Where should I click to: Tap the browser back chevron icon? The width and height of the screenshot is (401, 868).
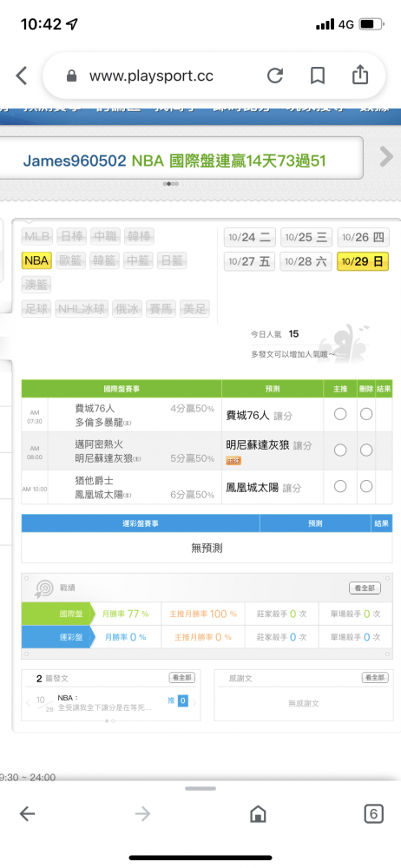[x=21, y=76]
